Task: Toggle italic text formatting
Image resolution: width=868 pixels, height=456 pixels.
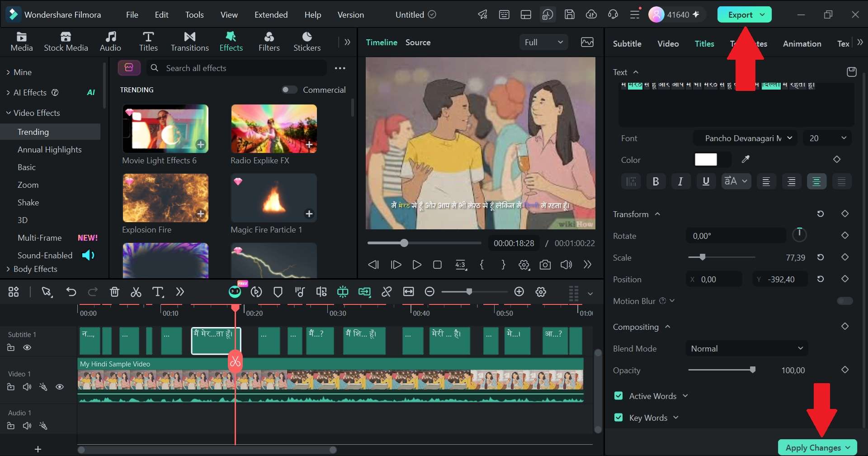Action: 680,181
